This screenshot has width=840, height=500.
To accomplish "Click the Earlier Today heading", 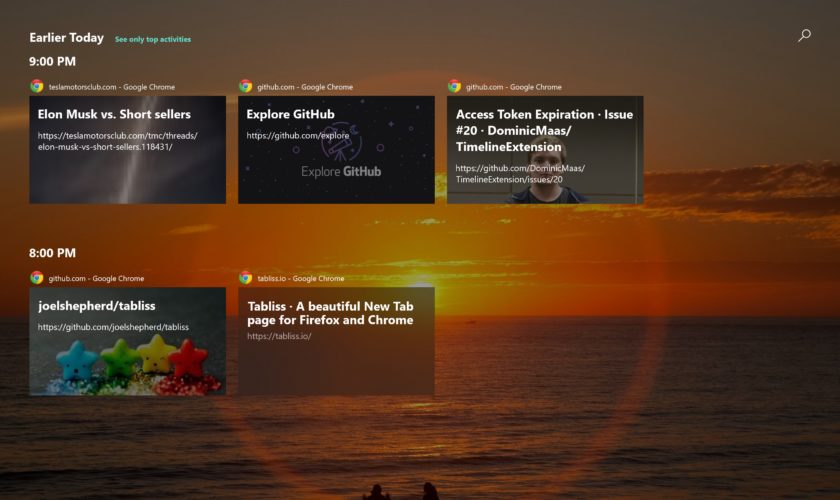I will (x=66, y=38).
